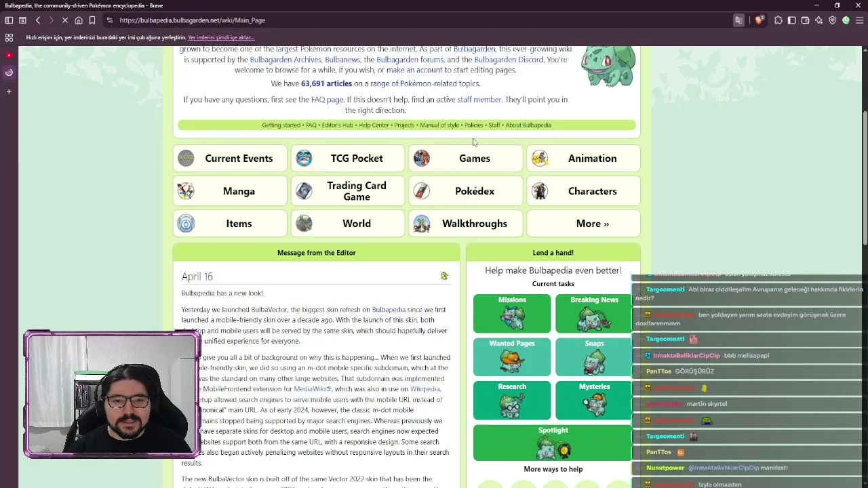Open the TCG Pocket tile
This screenshot has width=868, height=488.
(x=348, y=159)
